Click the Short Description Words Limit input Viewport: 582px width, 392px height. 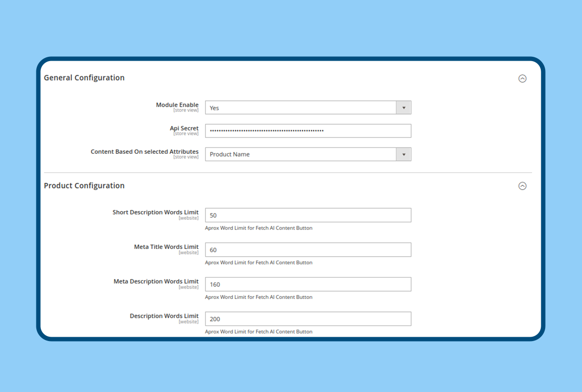pyautogui.click(x=308, y=215)
